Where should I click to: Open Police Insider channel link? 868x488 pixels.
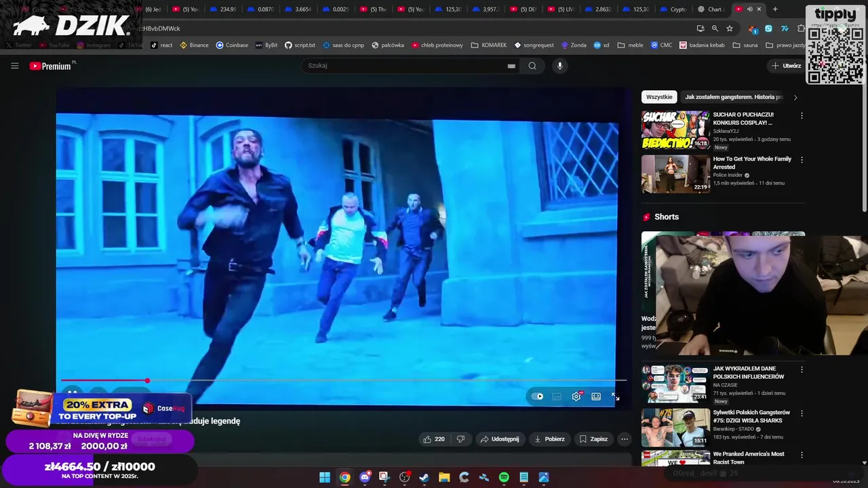pyautogui.click(x=728, y=176)
